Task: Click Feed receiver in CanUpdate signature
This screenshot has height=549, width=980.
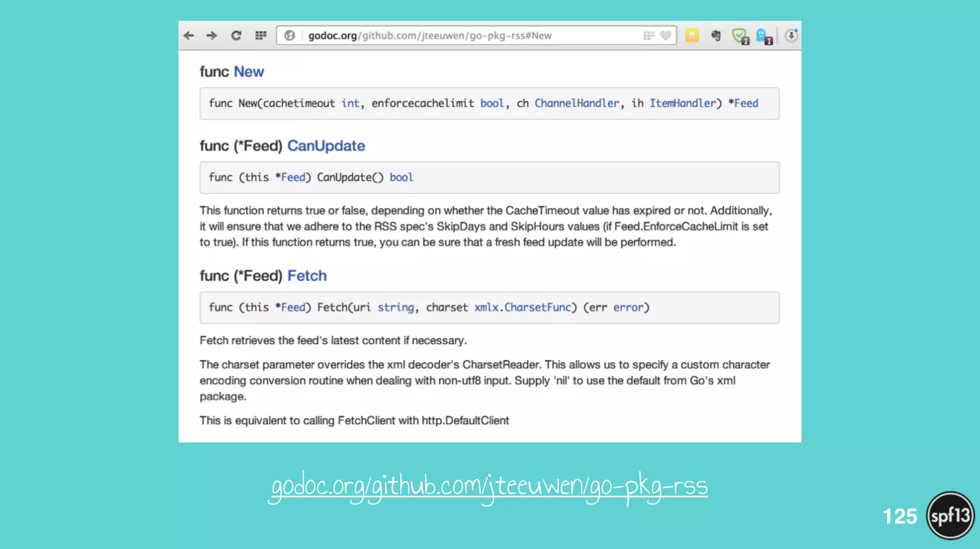Action: [x=293, y=178]
